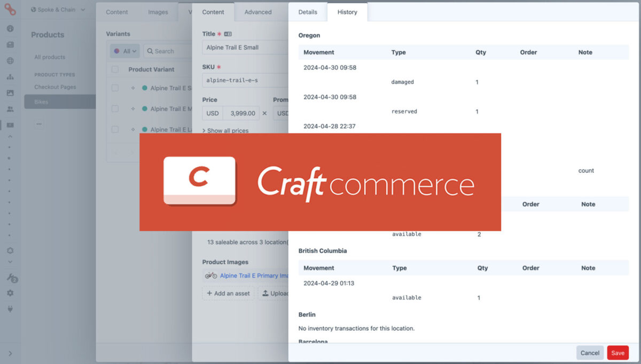The image size is (641, 364).
Task: Click in the Variants Search field
Action: coord(168,51)
